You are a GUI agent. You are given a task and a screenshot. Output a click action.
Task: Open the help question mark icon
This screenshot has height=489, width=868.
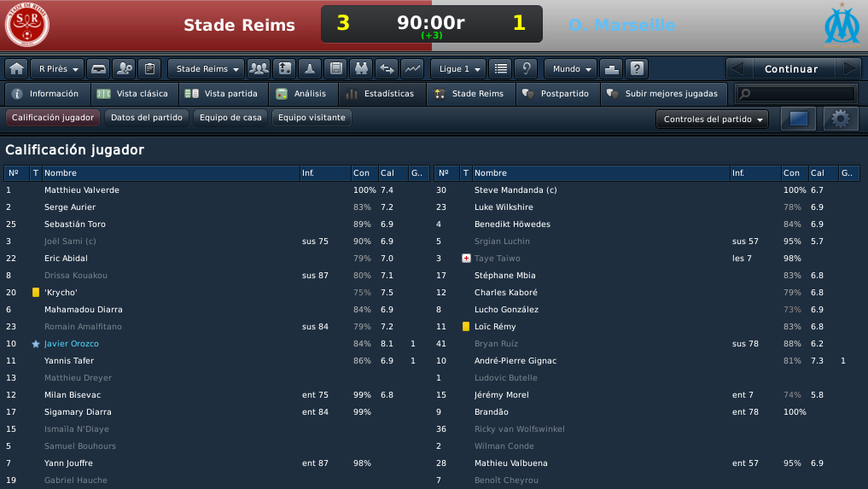coord(638,68)
